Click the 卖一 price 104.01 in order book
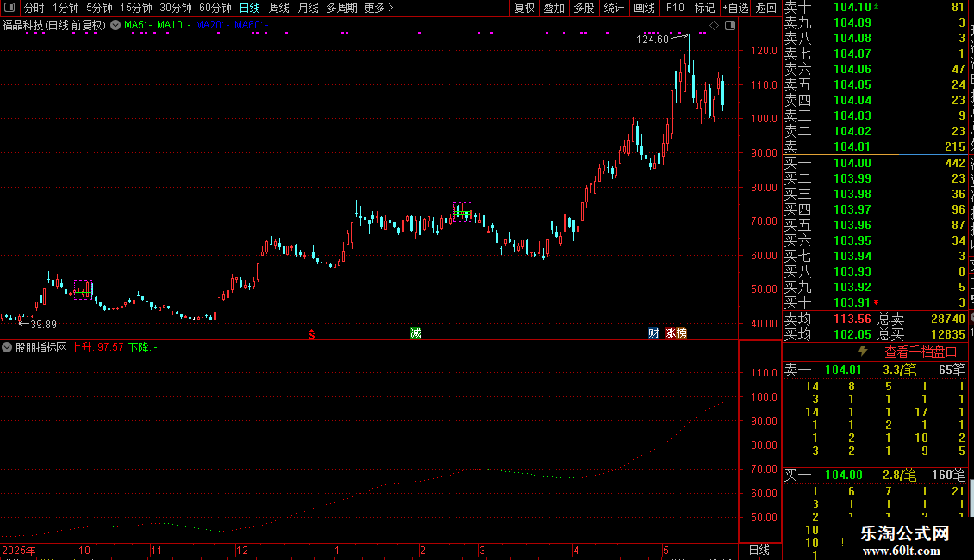The width and height of the screenshot is (974, 560). (x=852, y=146)
